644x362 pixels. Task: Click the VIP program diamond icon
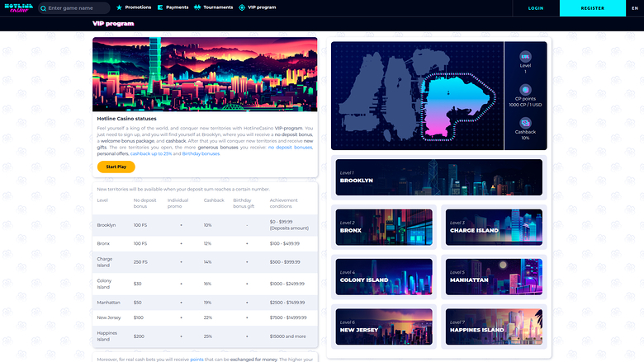(x=242, y=8)
